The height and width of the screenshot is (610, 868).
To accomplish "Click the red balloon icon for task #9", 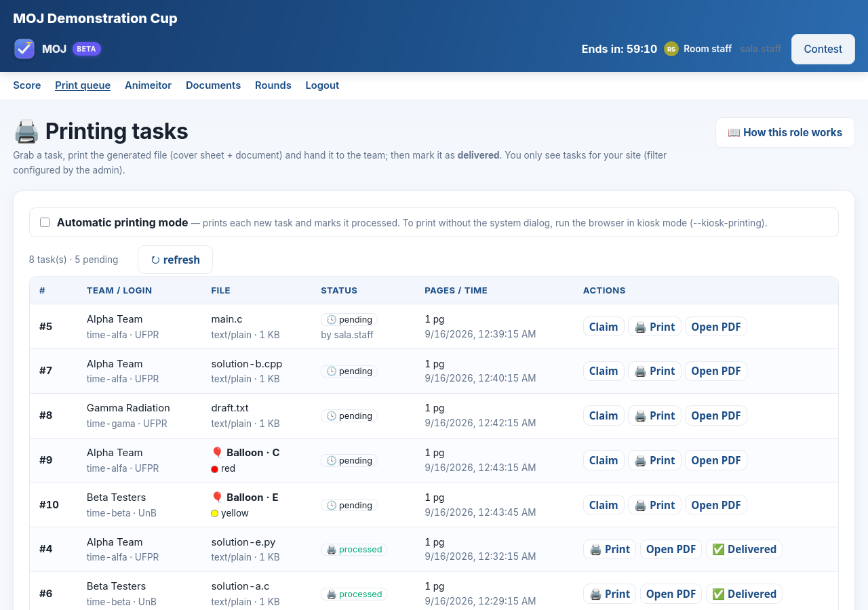I will [x=217, y=453].
